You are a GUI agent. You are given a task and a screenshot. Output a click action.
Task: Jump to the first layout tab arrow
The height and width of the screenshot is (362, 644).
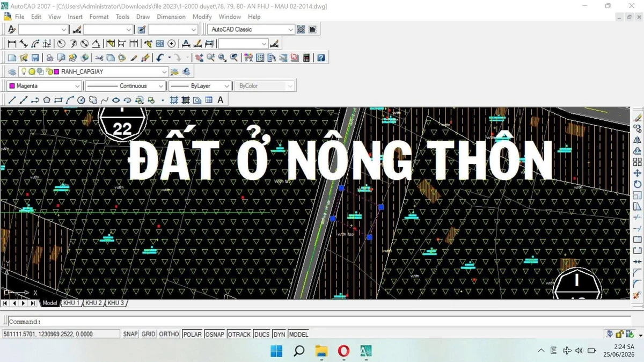click(x=5, y=303)
